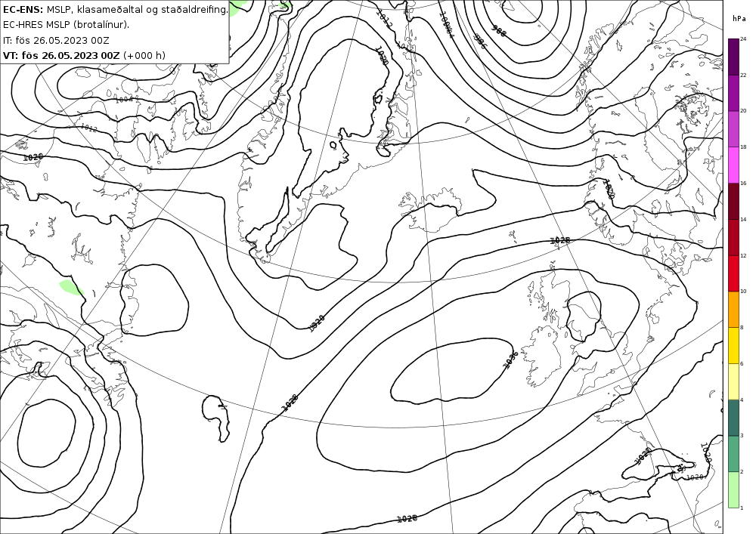Click the light green spread patch over eastern Canada
The width and height of the screenshot is (756, 534).
coord(71,287)
